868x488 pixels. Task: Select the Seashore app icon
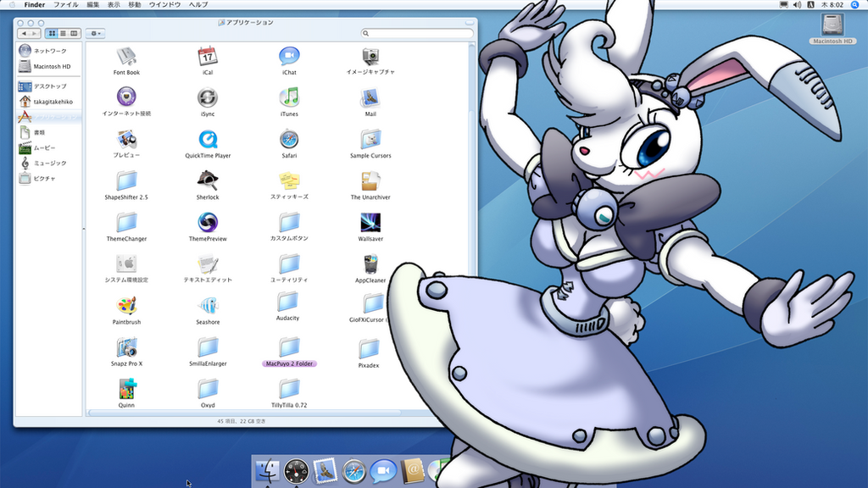[208, 305]
